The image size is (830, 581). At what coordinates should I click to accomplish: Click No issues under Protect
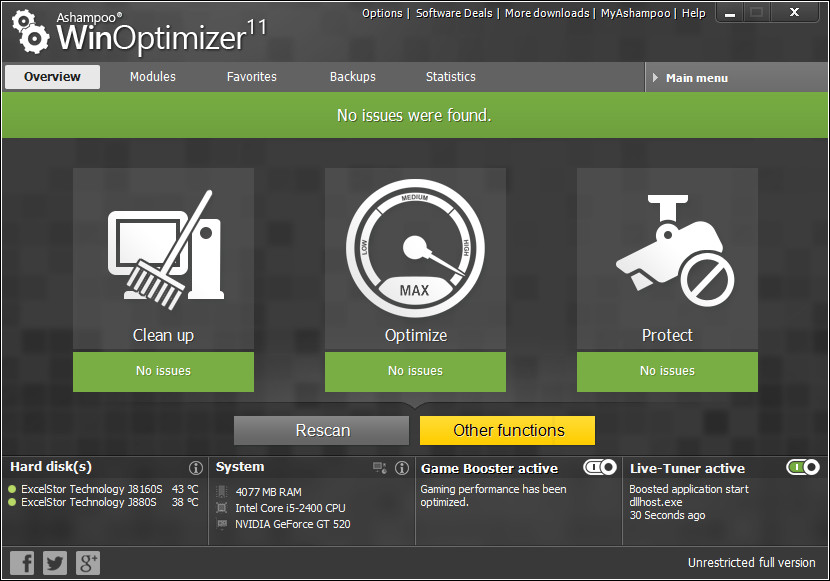click(667, 371)
